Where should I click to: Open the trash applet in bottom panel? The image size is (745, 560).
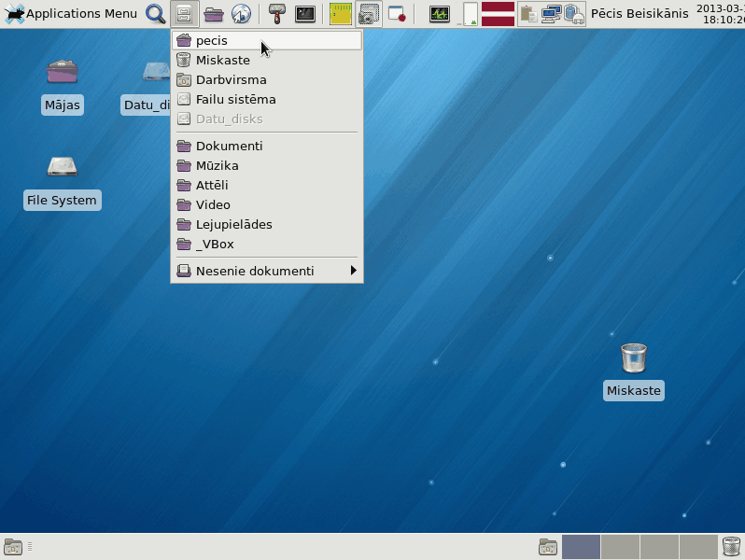tap(731, 547)
